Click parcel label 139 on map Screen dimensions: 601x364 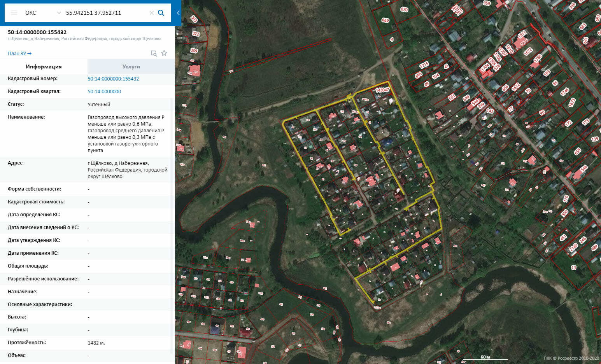(595, 139)
